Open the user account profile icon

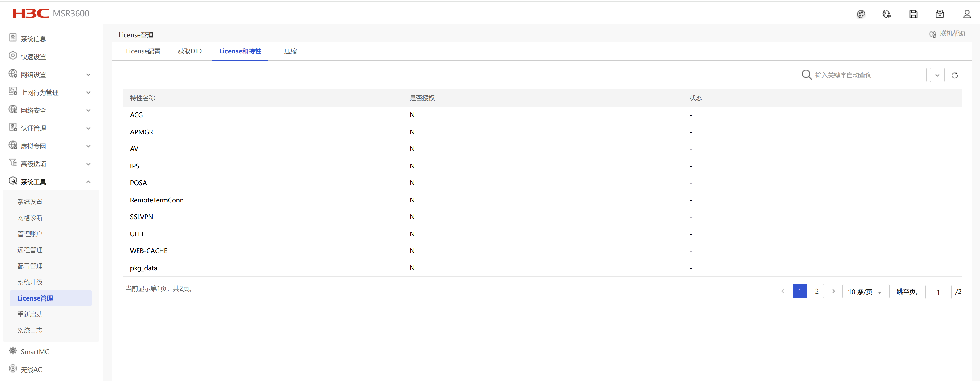967,14
